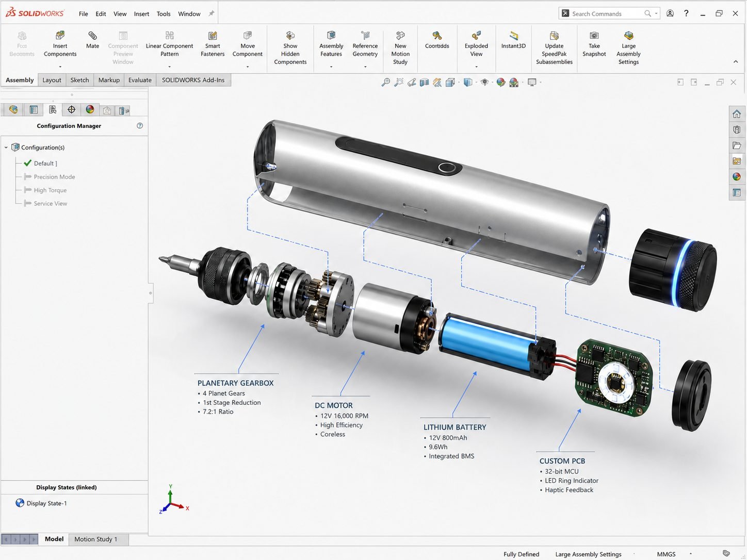Click the help icon in Configuration Manager

click(140, 126)
